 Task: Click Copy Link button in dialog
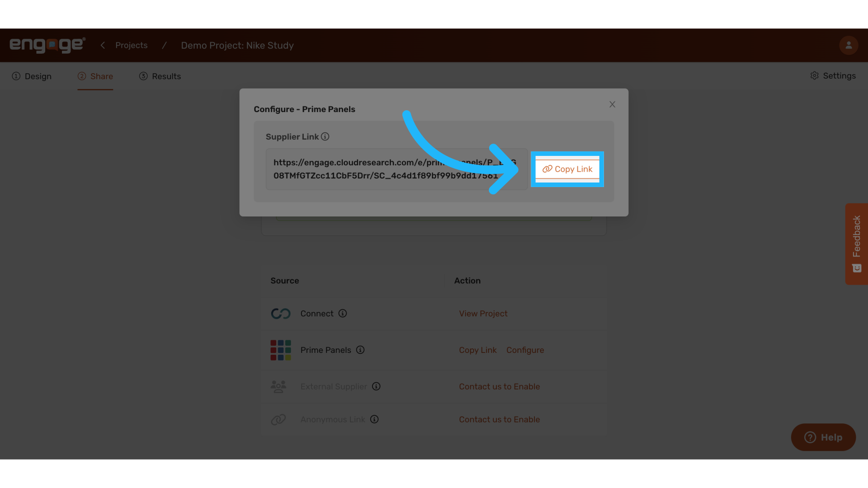coord(567,169)
